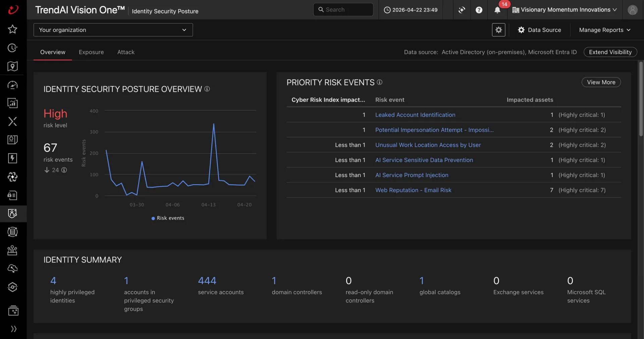Click the Extend Visibility button
The width and height of the screenshot is (644, 339).
(x=610, y=52)
